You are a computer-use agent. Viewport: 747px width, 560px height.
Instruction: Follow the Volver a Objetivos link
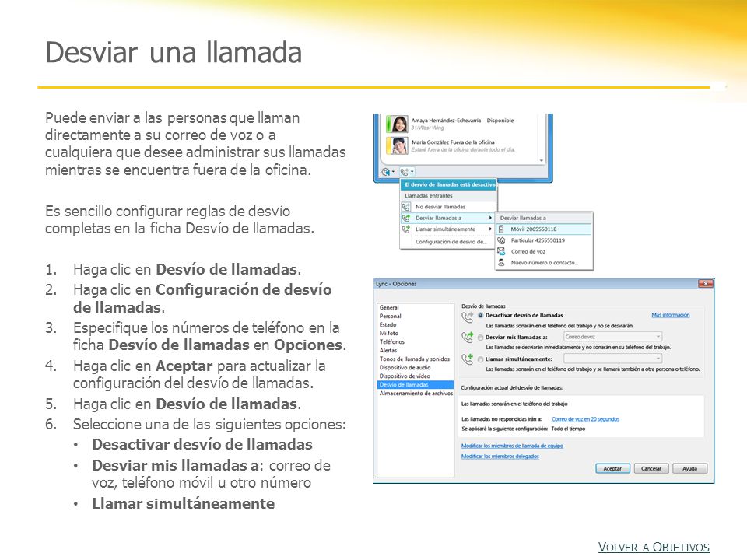pos(654,548)
